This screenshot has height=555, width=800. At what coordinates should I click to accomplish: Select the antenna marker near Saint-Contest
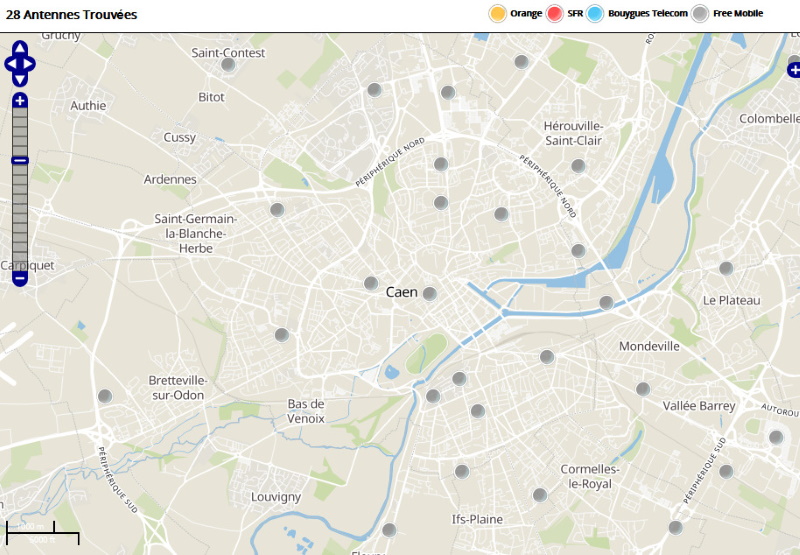click(x=228, y=65)
